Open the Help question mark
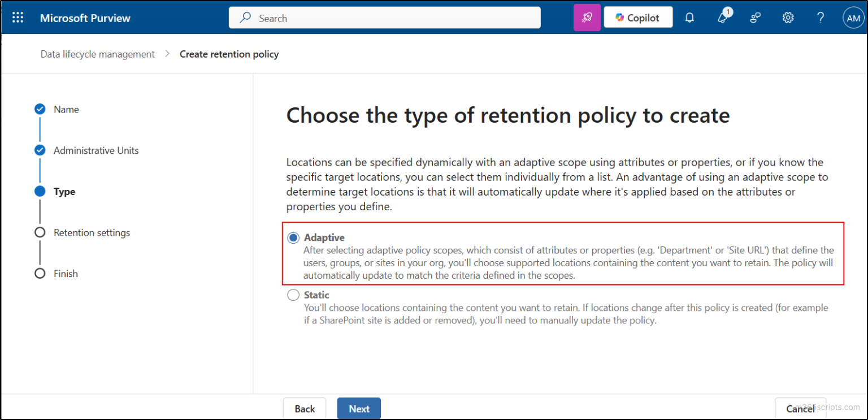Image resolution: width=868 pixels, height=420 pixels. (x=821, y=18)
